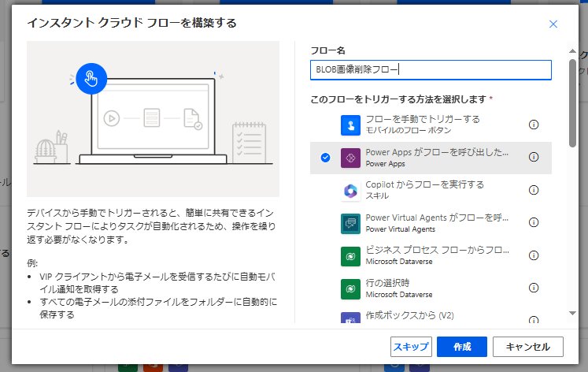Click the trigger list scrollbar thumb
Screen dimensions: 588x372
pyautogui.click(x=572, y=103)
